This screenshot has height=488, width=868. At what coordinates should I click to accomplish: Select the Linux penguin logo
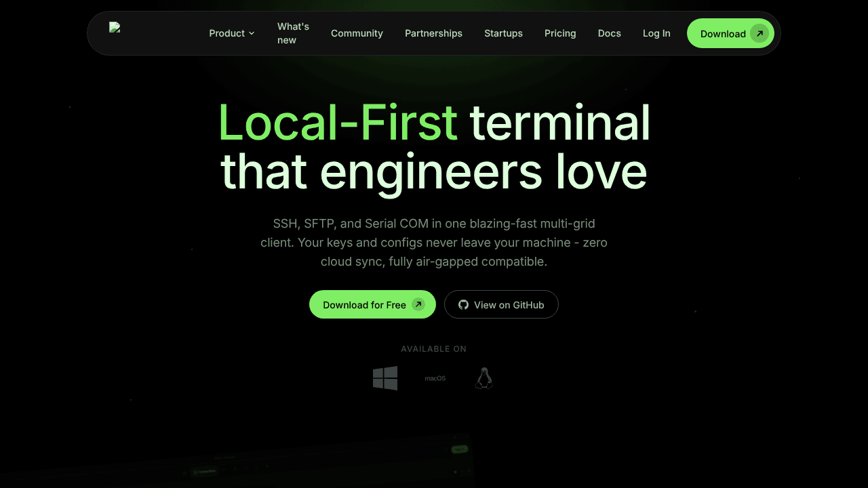(484, 378)
